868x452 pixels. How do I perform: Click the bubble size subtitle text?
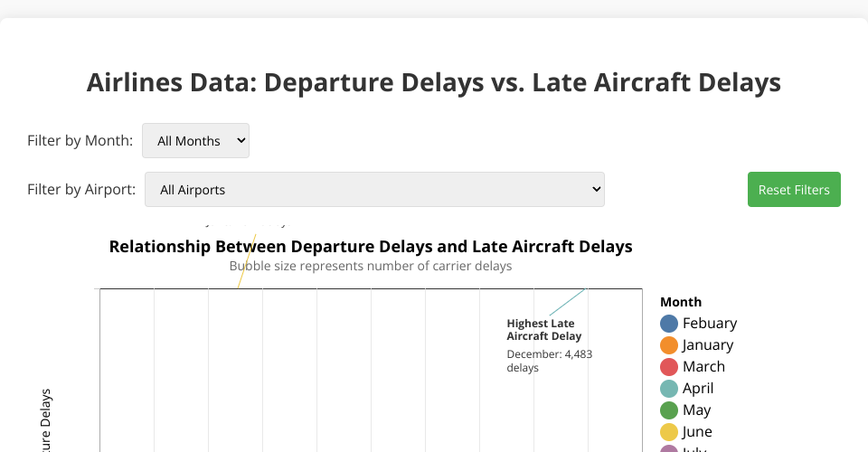[x=371, y=267]
